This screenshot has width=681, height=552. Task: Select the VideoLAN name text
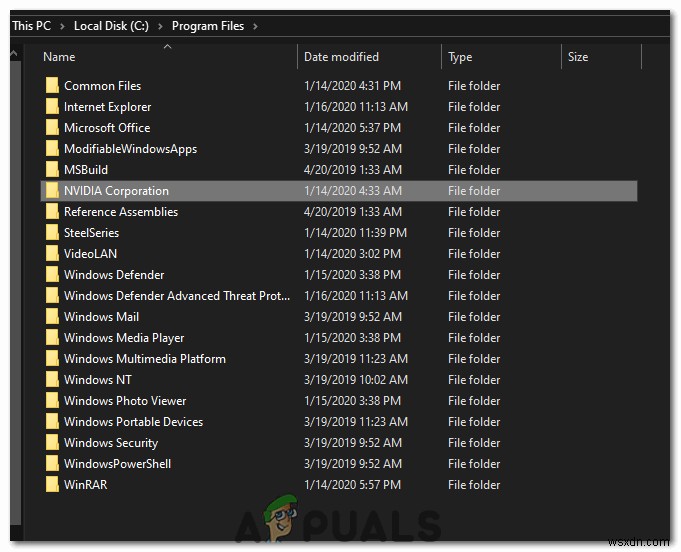pyautogui.click(x=90, y=254)
